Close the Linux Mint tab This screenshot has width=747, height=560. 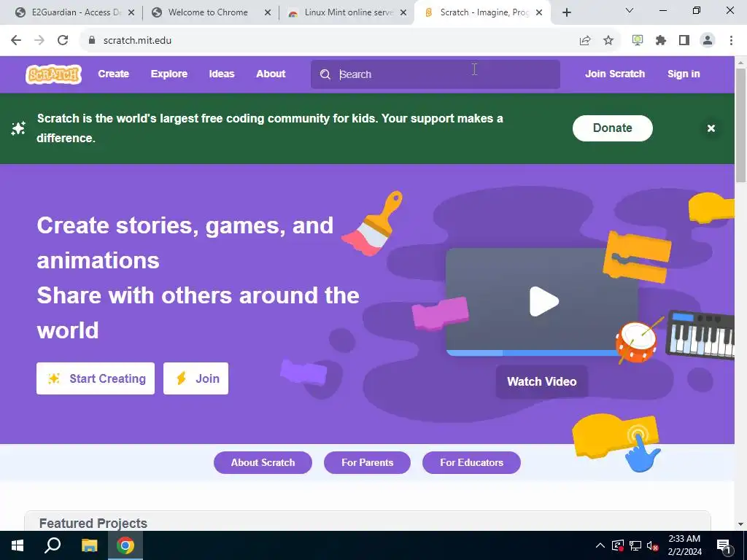tap(403, 12)
